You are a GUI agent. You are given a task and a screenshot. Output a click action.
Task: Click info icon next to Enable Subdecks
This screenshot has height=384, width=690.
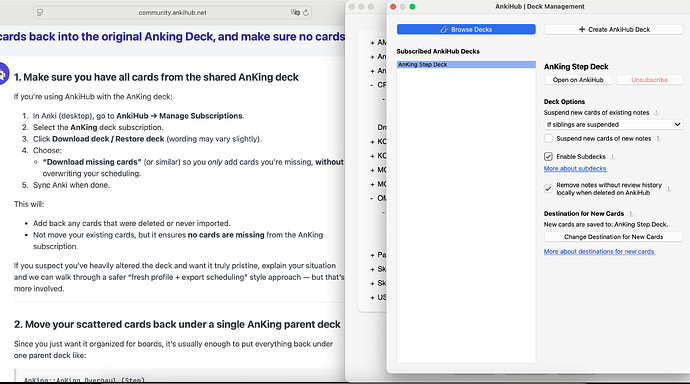(x=612, y=157)
